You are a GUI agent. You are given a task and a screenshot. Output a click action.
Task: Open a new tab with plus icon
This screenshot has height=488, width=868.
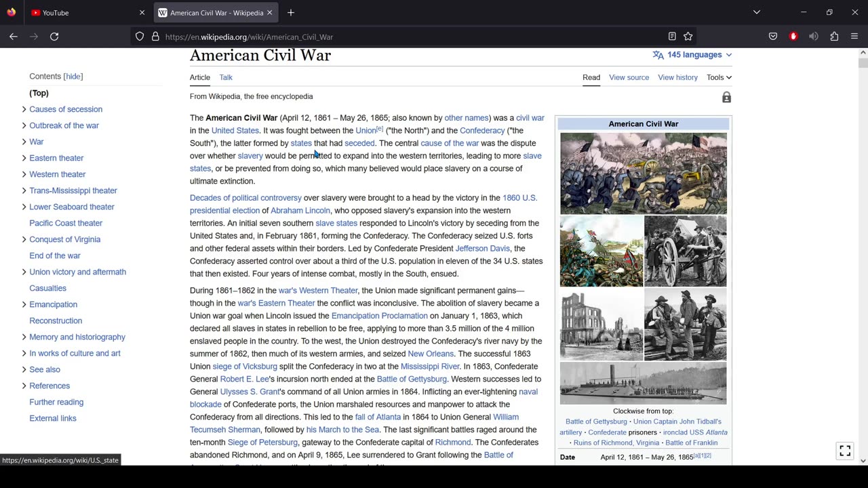(291, 12)
